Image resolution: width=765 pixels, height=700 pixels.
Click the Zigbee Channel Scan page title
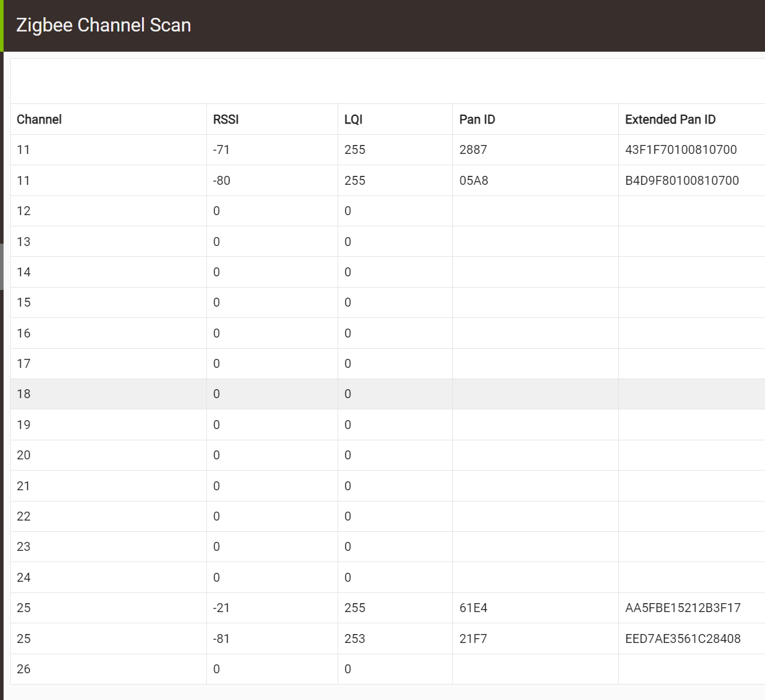tap(103, 25)
